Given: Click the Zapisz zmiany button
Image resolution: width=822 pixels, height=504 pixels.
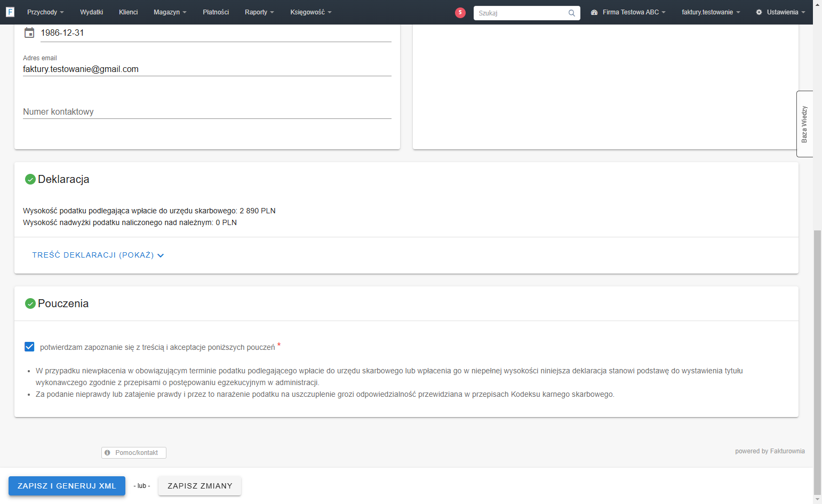Looking at the screenshot, I should [x=200, y=486].
